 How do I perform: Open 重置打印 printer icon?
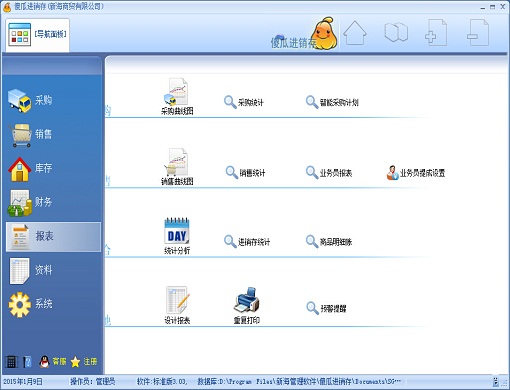[x=247, y=305]
